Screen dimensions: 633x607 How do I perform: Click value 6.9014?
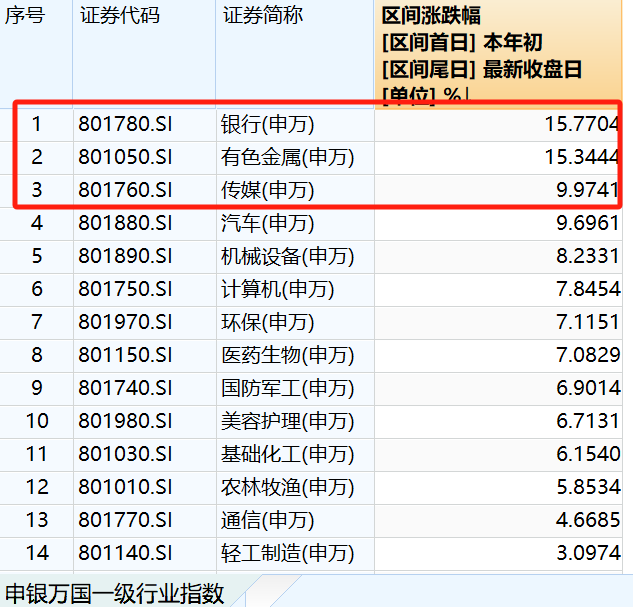tap(588, 388)
